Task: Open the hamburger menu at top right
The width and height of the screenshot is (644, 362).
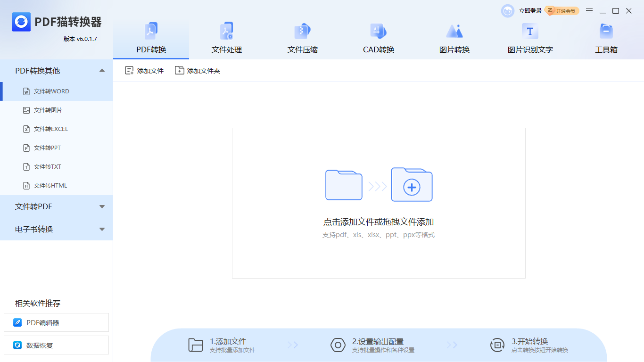Action: (589, 10)
